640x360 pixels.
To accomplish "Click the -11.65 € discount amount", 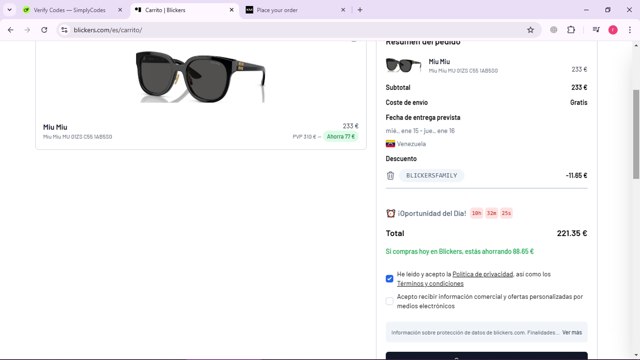I will tap(576, 176).
